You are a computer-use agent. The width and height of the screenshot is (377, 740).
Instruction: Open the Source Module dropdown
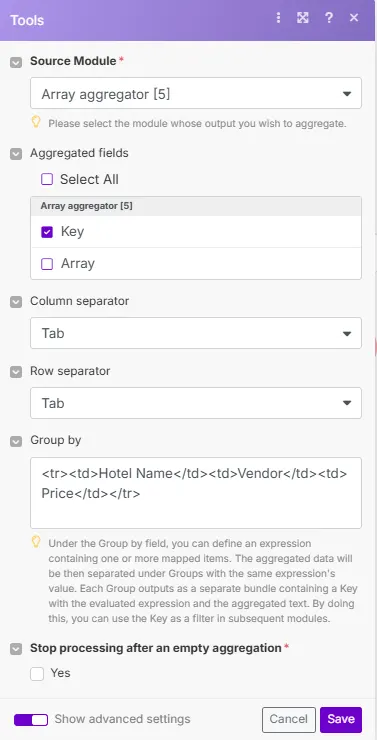(x=196, y=93)
